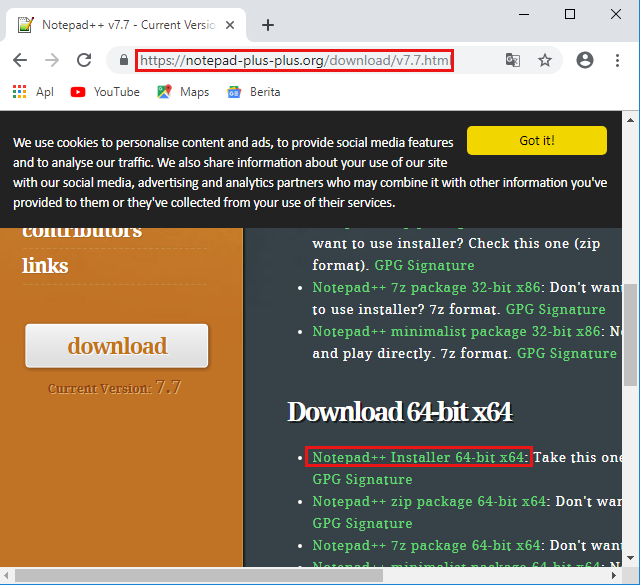This screenshot has height=585, width=640.
Task: Click the big download button in sidebar
Action: pyautogui.click(x=117, y=346)
